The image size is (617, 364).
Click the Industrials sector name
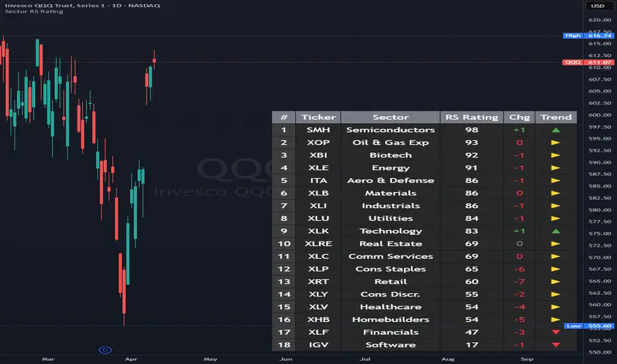pos(391,206)
